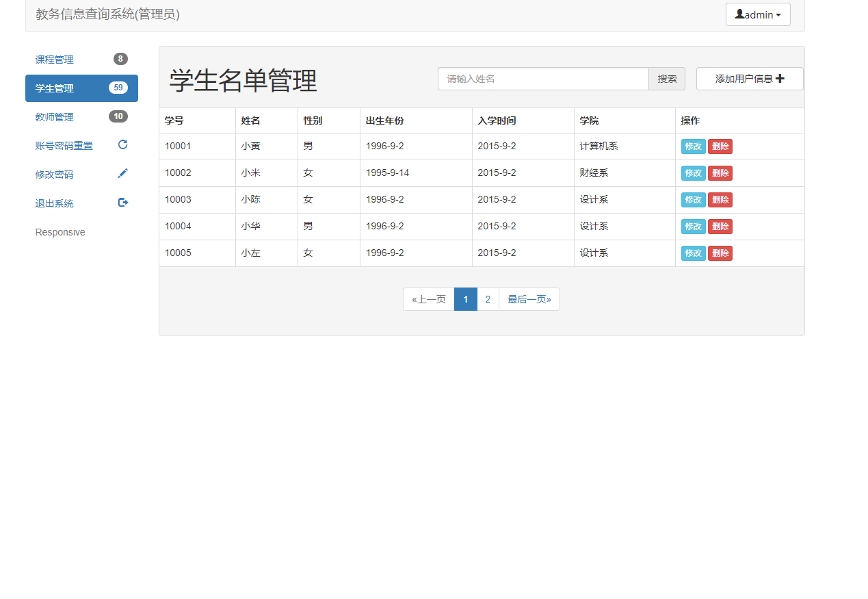Select the pencil icon next to 修改密码

pos(122,173)
